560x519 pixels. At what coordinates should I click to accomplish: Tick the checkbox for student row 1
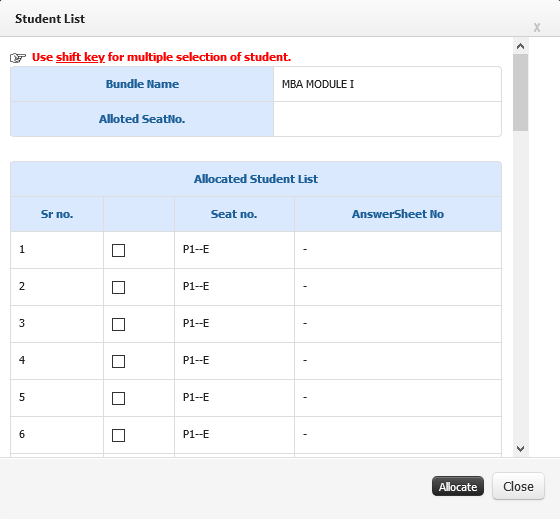[118, 250]
